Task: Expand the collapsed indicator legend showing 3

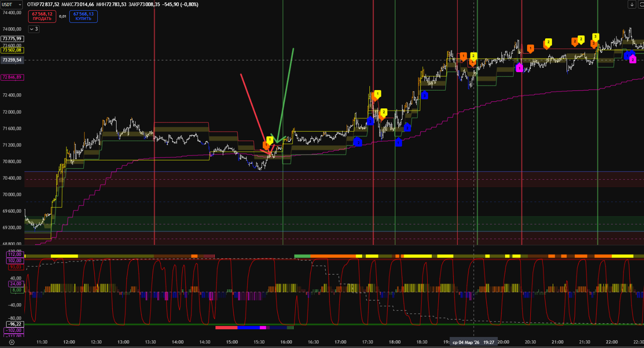Action: click(x=33, y=29)
